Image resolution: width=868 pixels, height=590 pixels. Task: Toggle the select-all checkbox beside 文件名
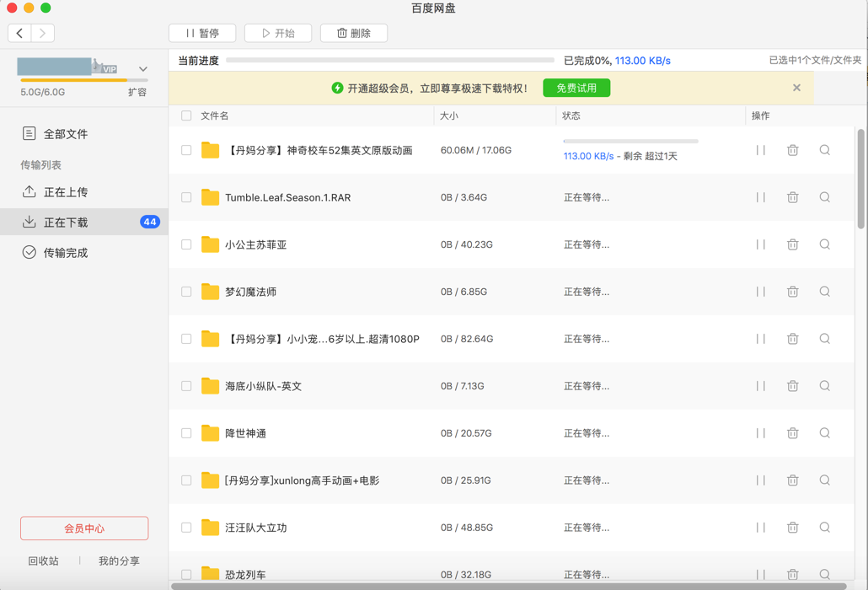[186, 115]
